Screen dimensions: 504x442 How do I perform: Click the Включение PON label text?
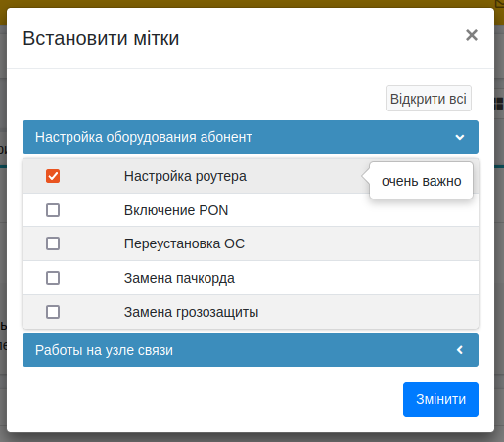coord(176,210)
